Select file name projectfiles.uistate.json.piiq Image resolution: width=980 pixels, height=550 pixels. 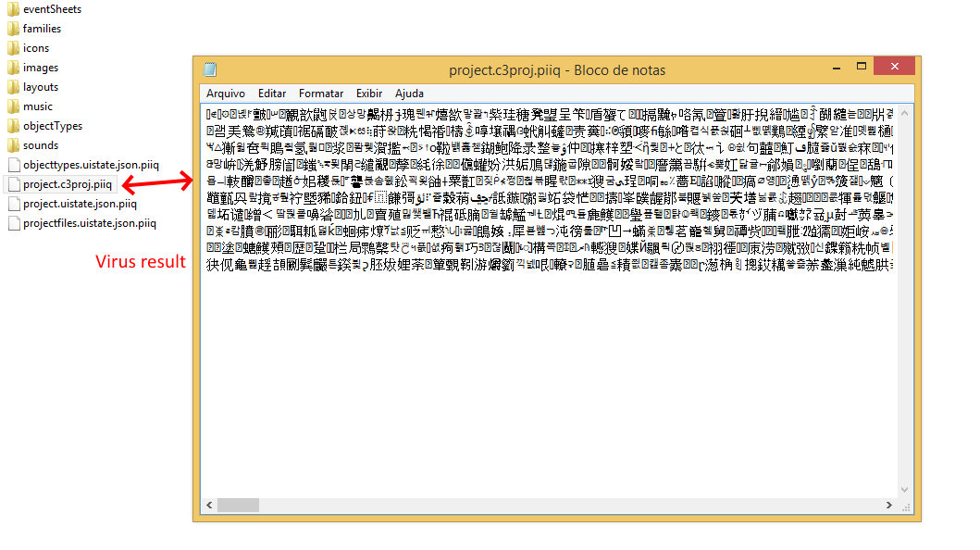pyautogui.click(x=90, y=223)
